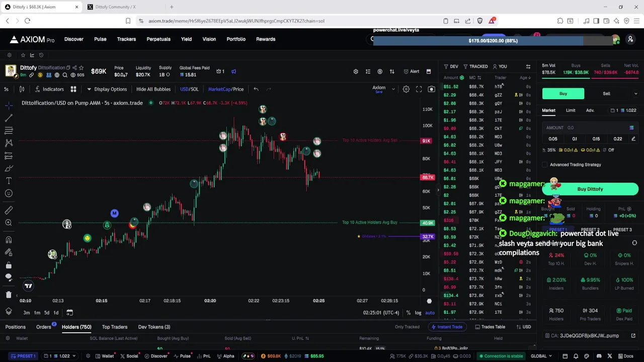The height and width of the screenshot is (362, 644).
Task: Go to the Perpetuals page
Action: click(x=158, y=39)
